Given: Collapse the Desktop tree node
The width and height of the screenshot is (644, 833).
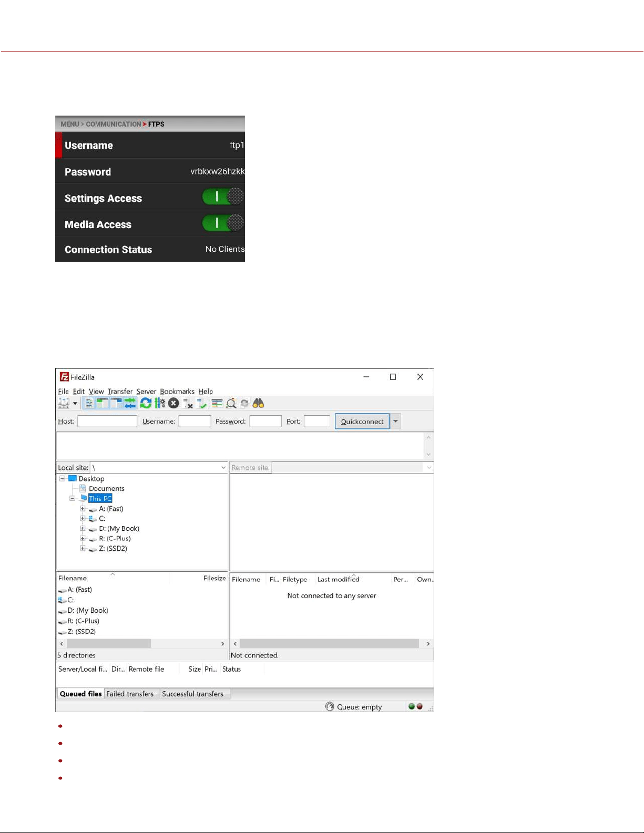Looking at the screenshot, I should [63, 478].
